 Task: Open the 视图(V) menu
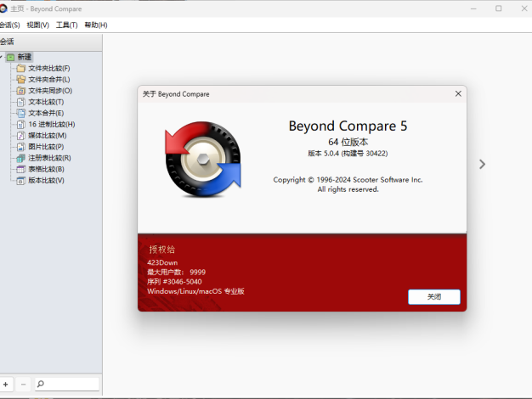pyautogui.click(x=38, y=25)
